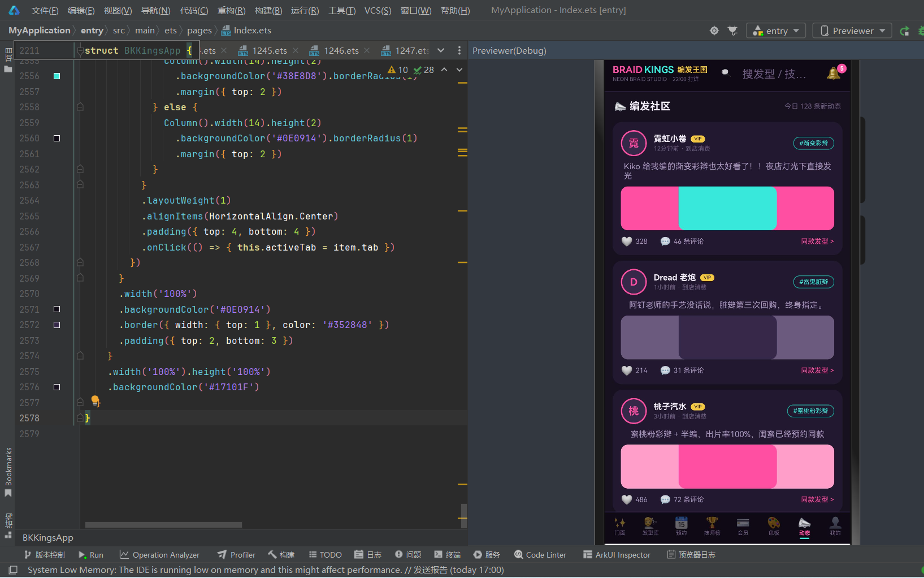Open the 我的 profile tab icon
Image resolution: width=924 pixels, height=578 pixels.
[x=835, y=523]
